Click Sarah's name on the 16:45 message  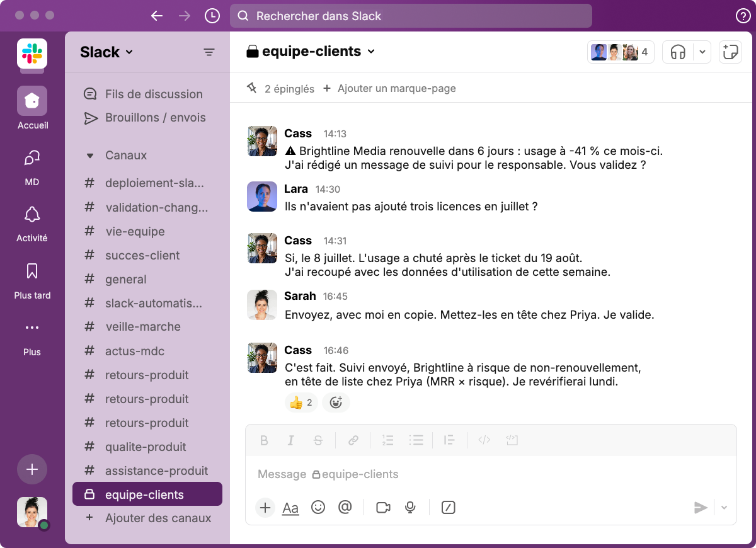click(300, 296)
